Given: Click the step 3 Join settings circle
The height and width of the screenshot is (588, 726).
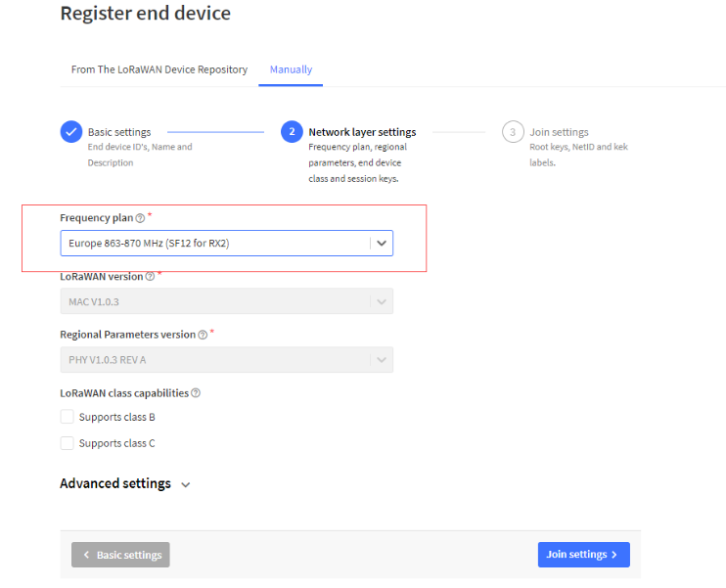Looking at the screenshot, I should [513, 132].
